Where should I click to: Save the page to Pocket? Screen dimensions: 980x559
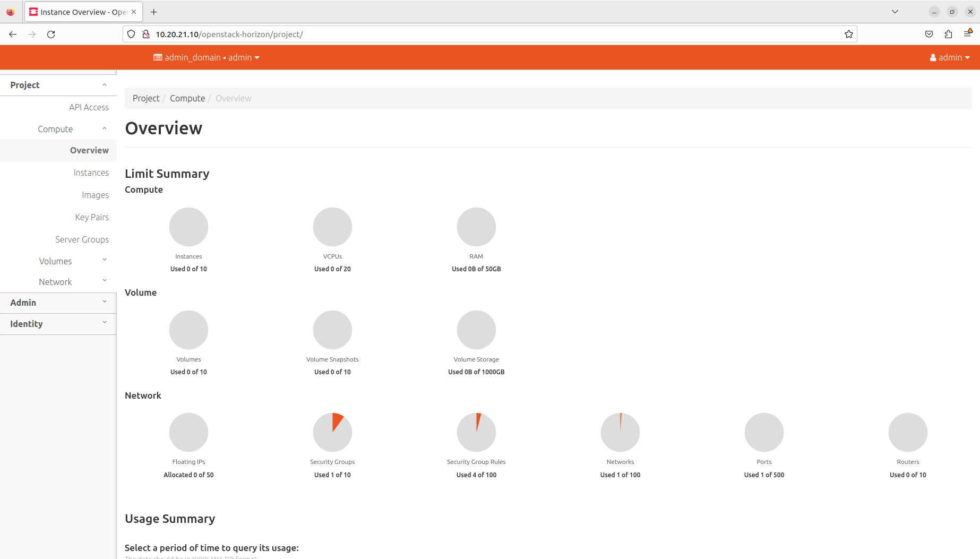(929, 34)
